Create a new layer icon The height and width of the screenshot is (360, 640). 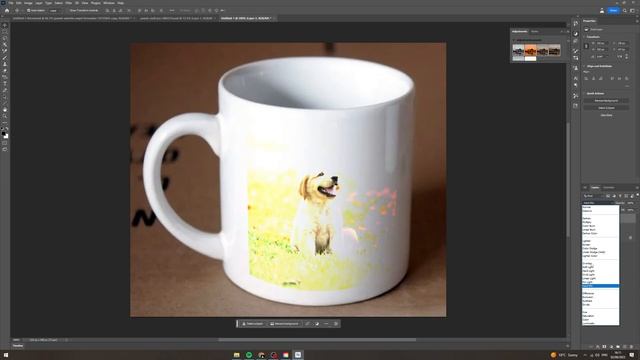(x=625, y=347)
